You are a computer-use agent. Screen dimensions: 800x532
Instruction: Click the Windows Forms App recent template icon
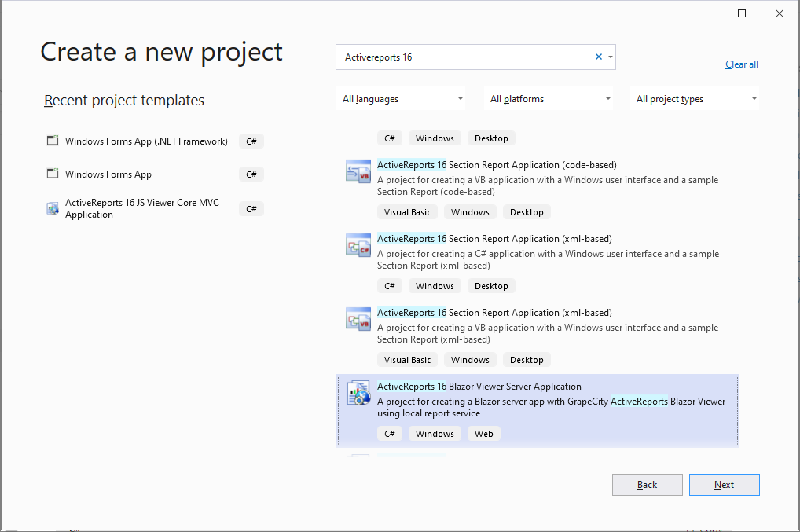53,174
